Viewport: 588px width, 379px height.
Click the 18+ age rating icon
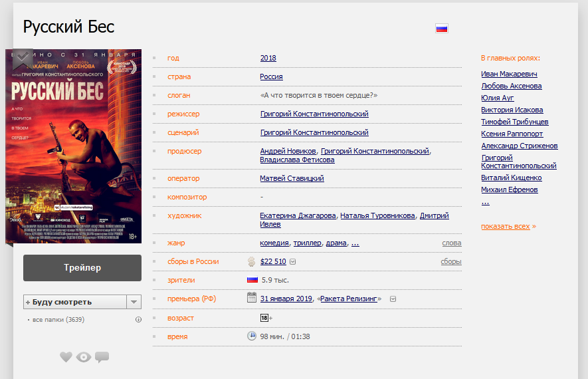(x=264, y=318)
